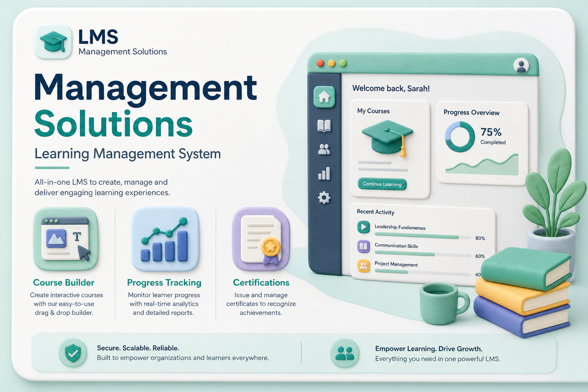
Task: Click the user profile avatar icon
Action: [521, 65]
